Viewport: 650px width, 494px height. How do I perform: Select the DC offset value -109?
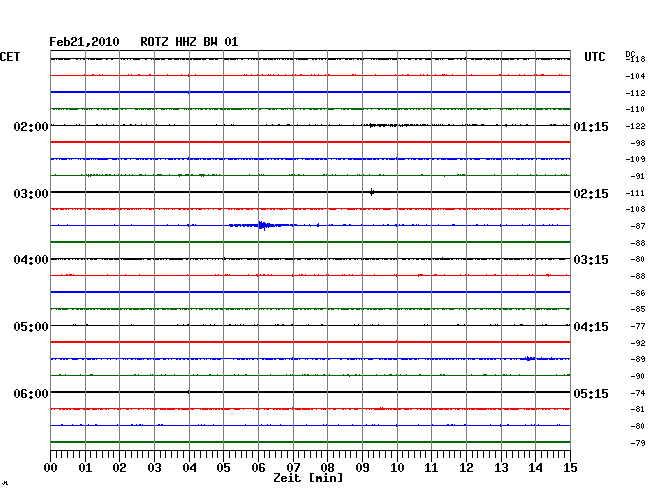(635, 159)
